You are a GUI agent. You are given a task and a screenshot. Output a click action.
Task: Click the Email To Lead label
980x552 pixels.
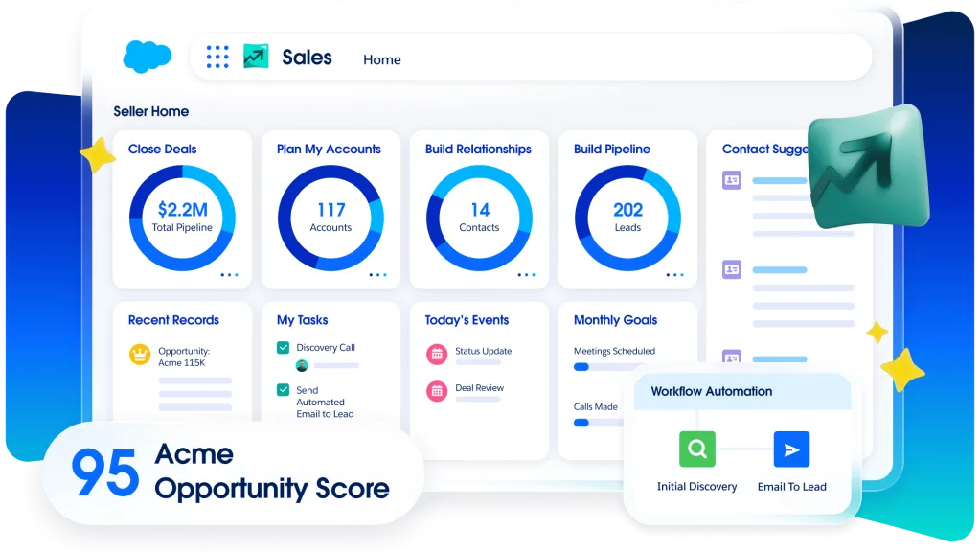pyautogui.click(x=792, y=487)
